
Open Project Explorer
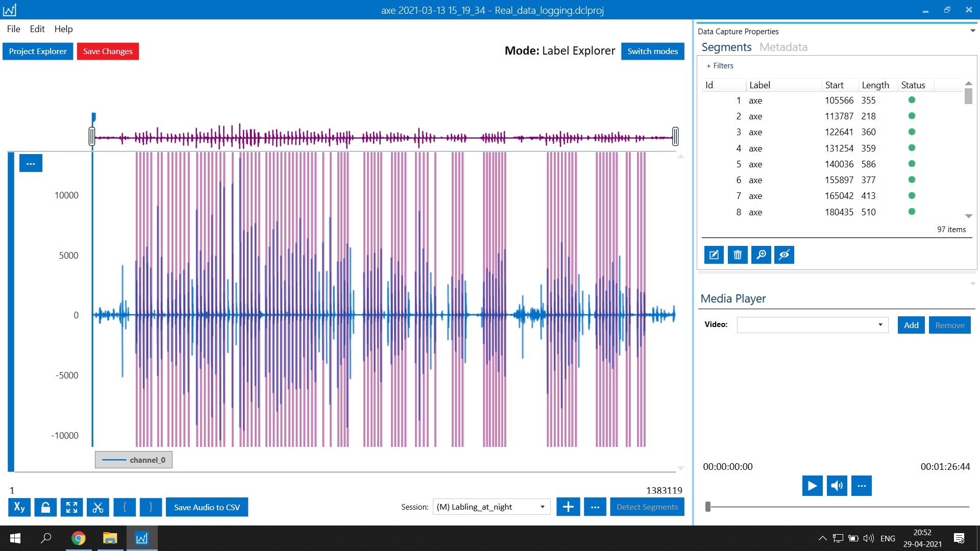38,51
